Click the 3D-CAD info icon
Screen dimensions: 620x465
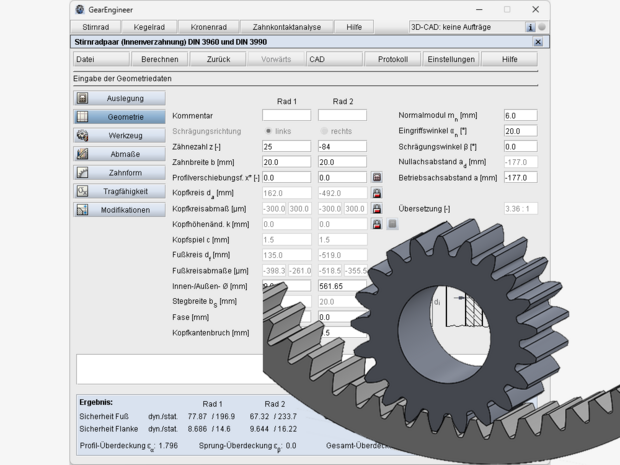(x=530, y=27)
